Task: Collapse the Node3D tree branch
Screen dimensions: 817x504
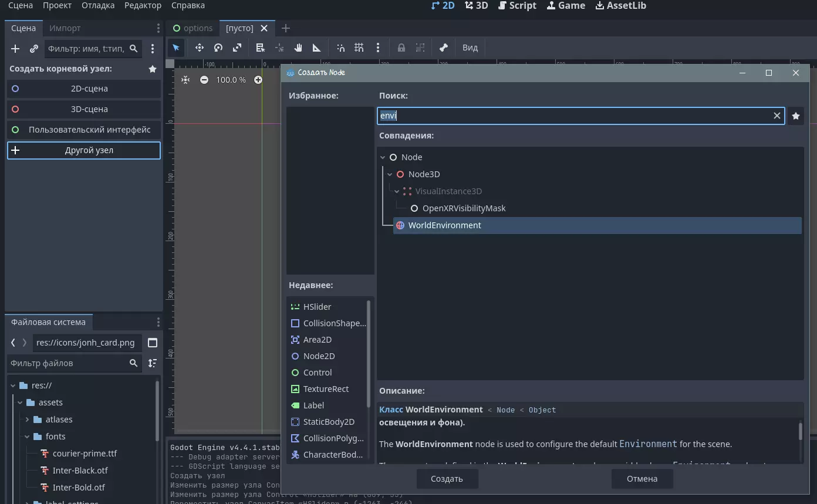Action: click(390, 174)
